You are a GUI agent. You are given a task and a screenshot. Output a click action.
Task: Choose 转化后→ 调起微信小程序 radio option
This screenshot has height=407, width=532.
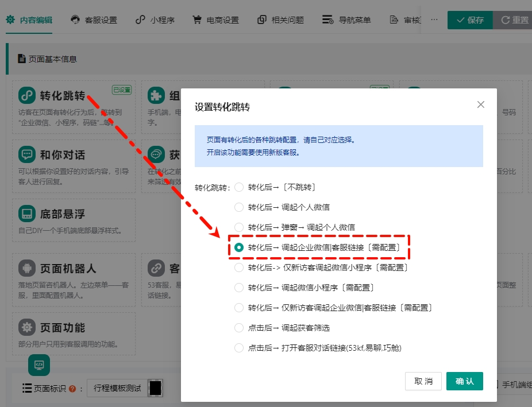point(239,288)
